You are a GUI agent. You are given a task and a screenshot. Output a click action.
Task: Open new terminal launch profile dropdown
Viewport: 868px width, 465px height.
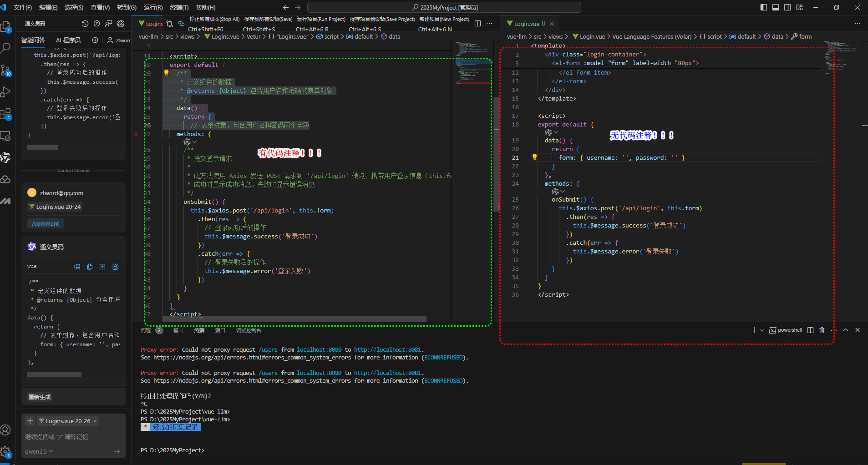coord(762,330)
